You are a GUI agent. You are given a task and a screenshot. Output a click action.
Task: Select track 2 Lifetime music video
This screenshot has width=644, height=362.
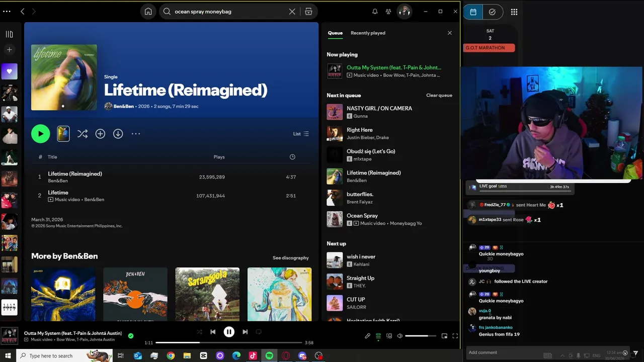171,196
